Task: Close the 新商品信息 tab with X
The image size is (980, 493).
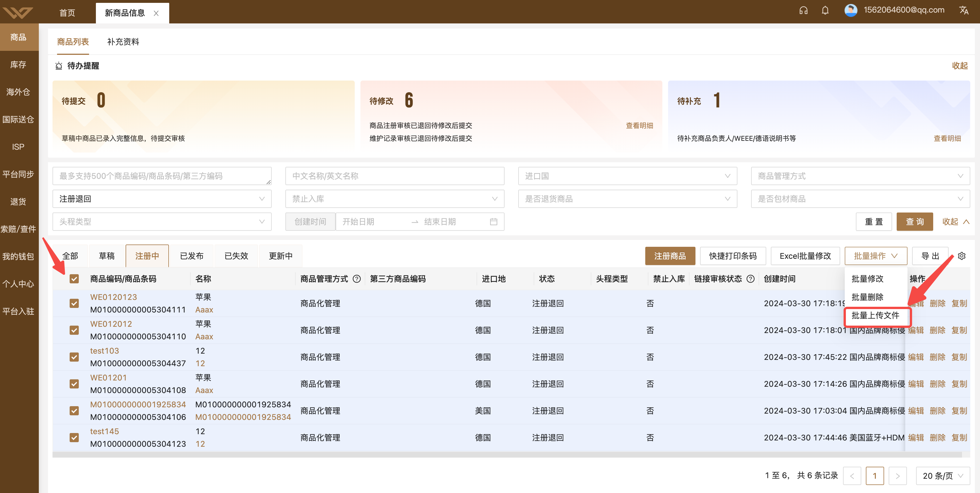Action: [156, 13]
